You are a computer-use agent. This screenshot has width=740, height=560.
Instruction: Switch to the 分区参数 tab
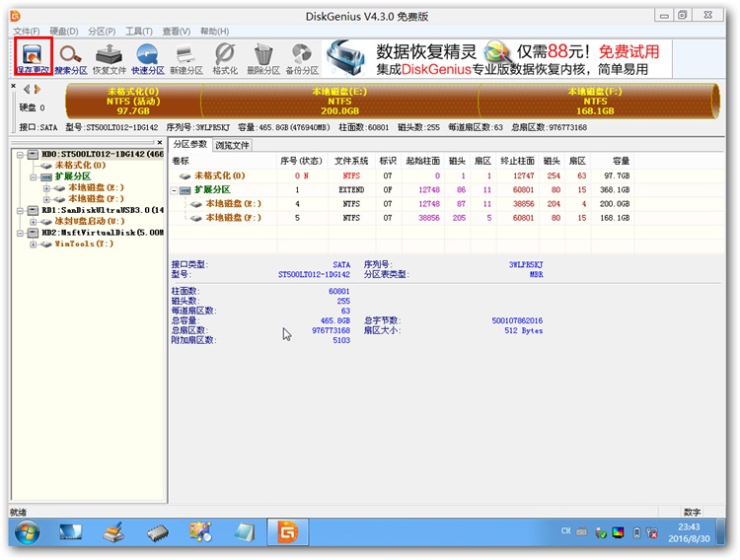(190, 144)
